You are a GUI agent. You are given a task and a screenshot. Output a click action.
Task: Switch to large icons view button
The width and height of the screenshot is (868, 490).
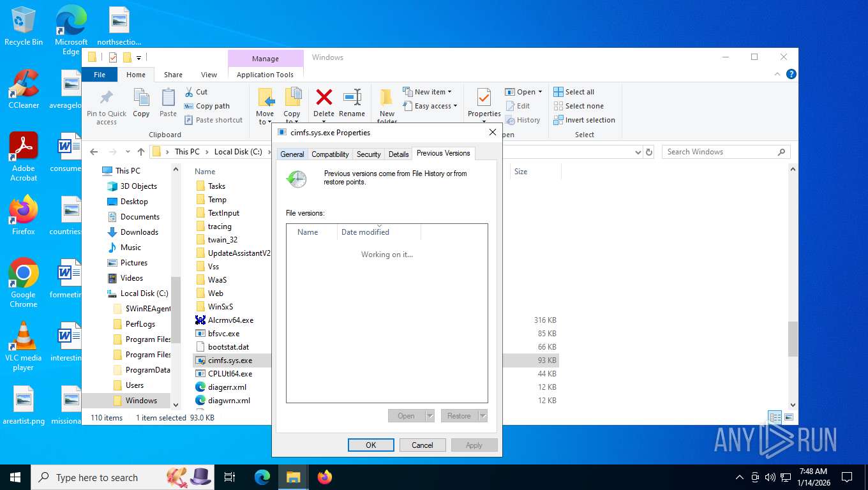pyautogui.click(x=789, y=417)
